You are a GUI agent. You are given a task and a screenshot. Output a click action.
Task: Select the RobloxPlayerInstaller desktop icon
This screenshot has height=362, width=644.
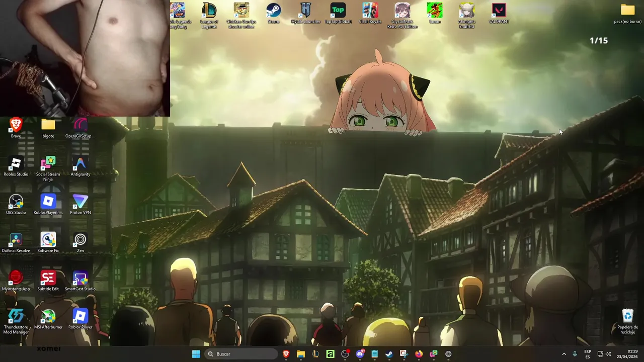(48, 204)
